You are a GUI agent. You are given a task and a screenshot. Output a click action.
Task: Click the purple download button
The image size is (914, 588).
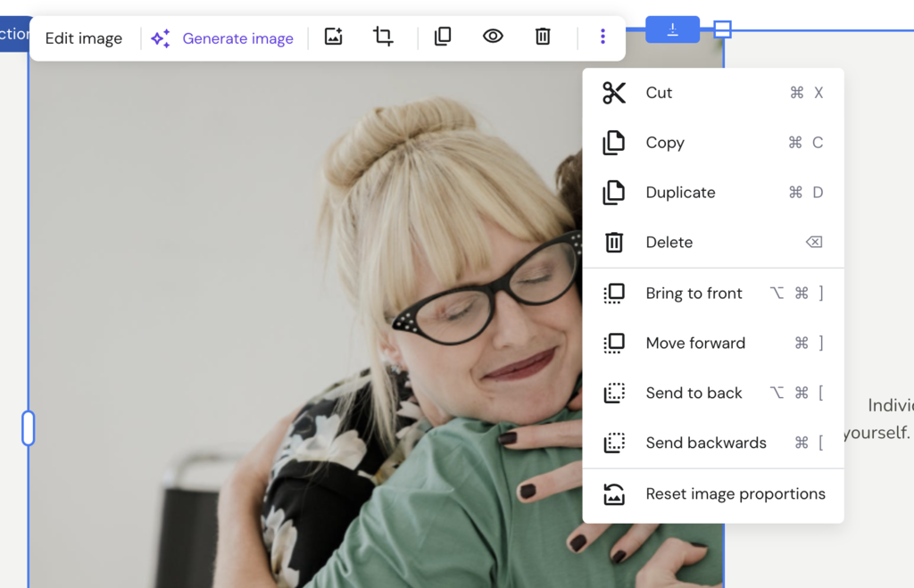coord(672,29)
